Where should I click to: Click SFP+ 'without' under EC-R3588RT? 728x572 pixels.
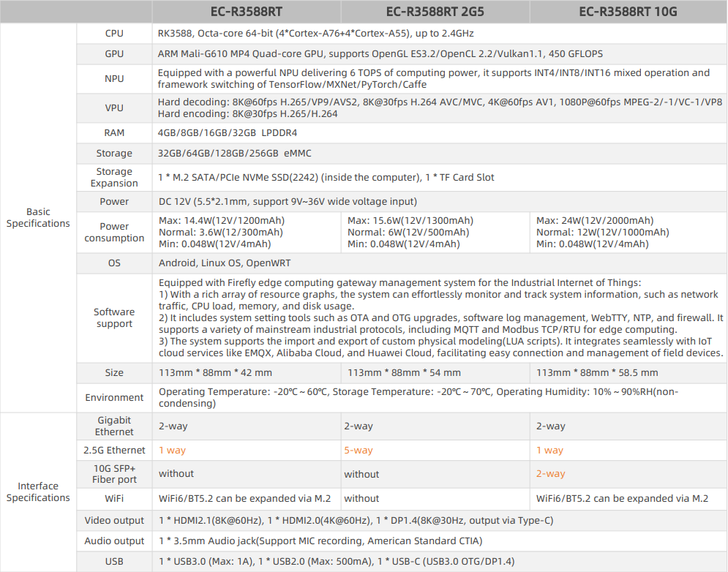[x=176, y=474]
